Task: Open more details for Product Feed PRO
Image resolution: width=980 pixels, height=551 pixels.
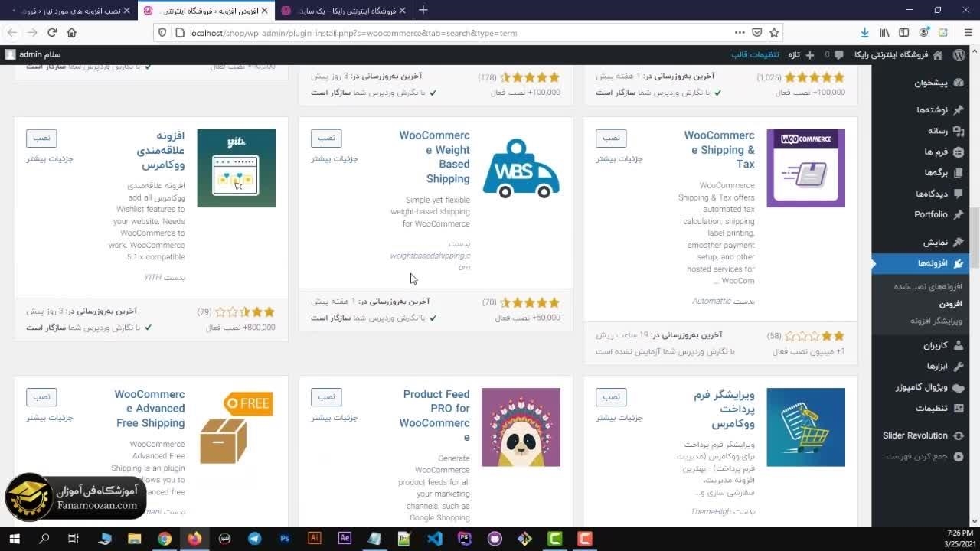Action: pyautogui.click(x=335, y=418)
